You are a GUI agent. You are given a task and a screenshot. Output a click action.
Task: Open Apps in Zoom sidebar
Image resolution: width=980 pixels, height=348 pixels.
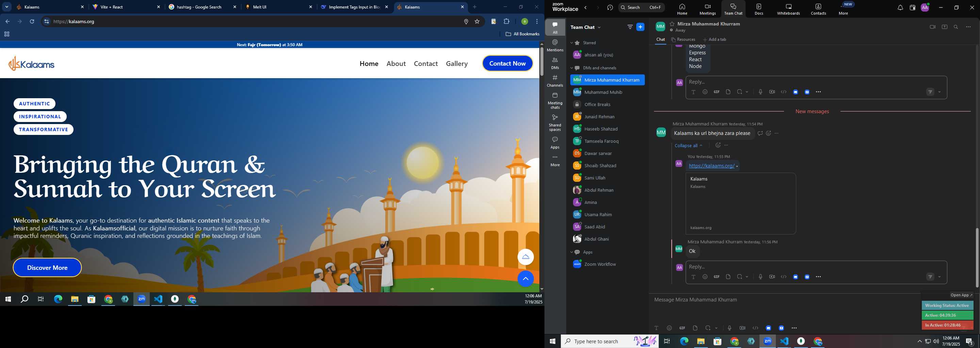click(x=555, y=143)
